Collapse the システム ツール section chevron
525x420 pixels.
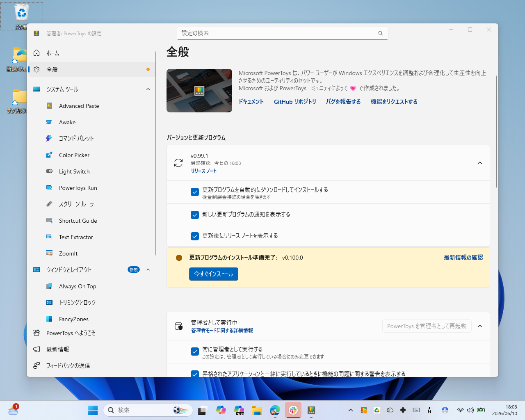tap(148, 89)
